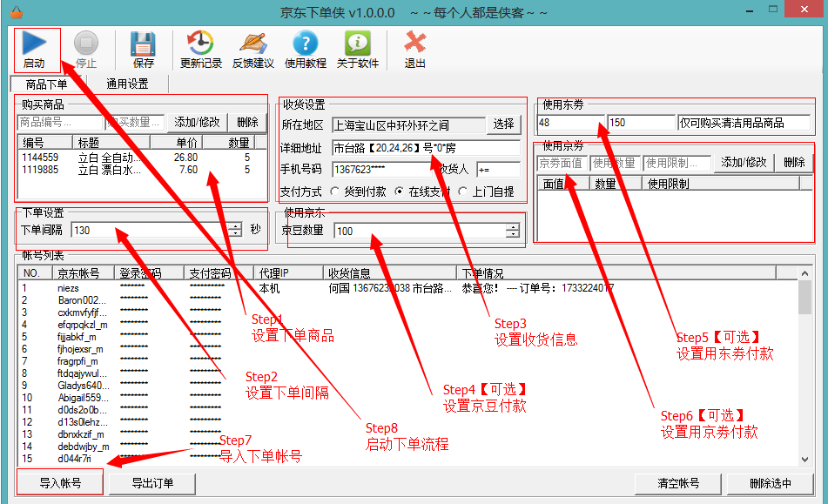Image resolution: width=828 pixels, height=504 pixels.
Task: Increase 京豆数量 with up arrow
Action: pos(513,227)
